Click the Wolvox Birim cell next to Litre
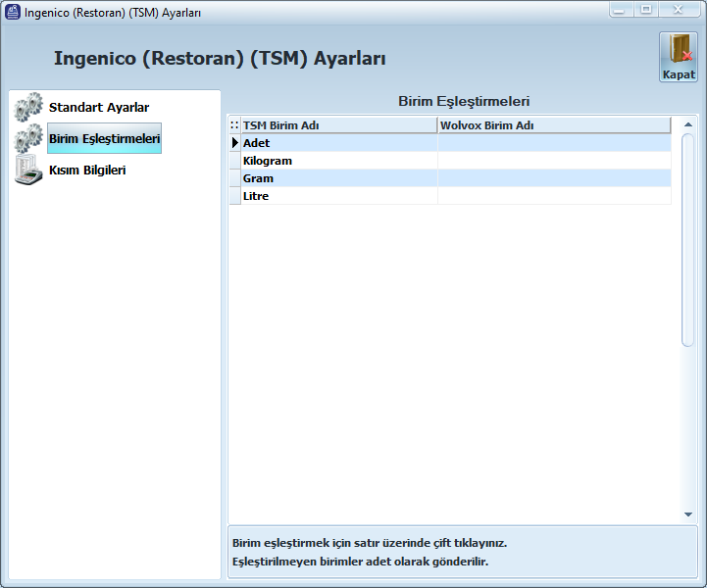The width and height of the screenshot is (707, 588). point(554,196)
